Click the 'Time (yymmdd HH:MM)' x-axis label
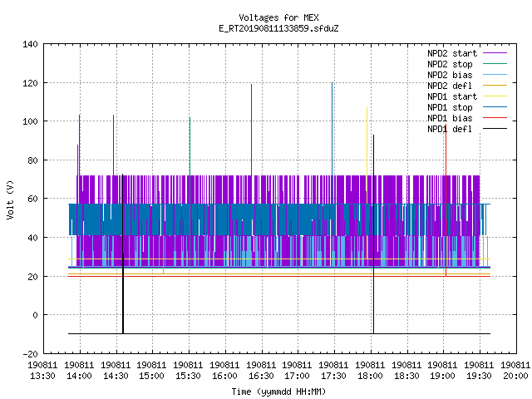This screenshot has height=399, width=532. point(278,392)
